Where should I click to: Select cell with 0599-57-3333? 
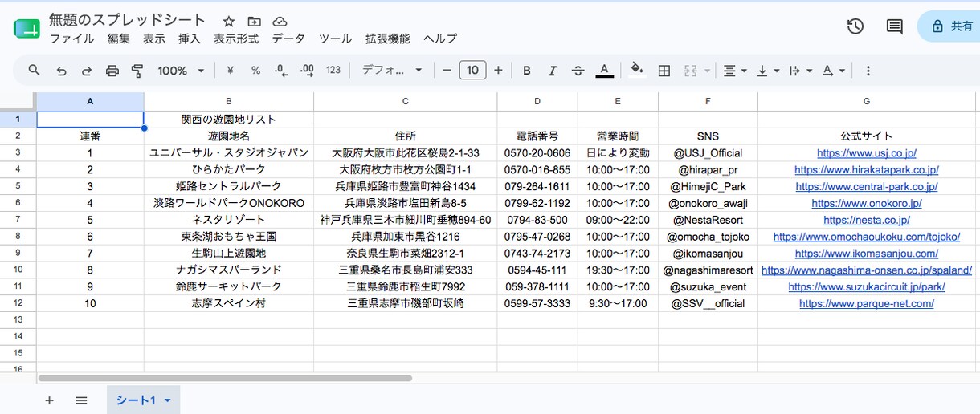537,303
